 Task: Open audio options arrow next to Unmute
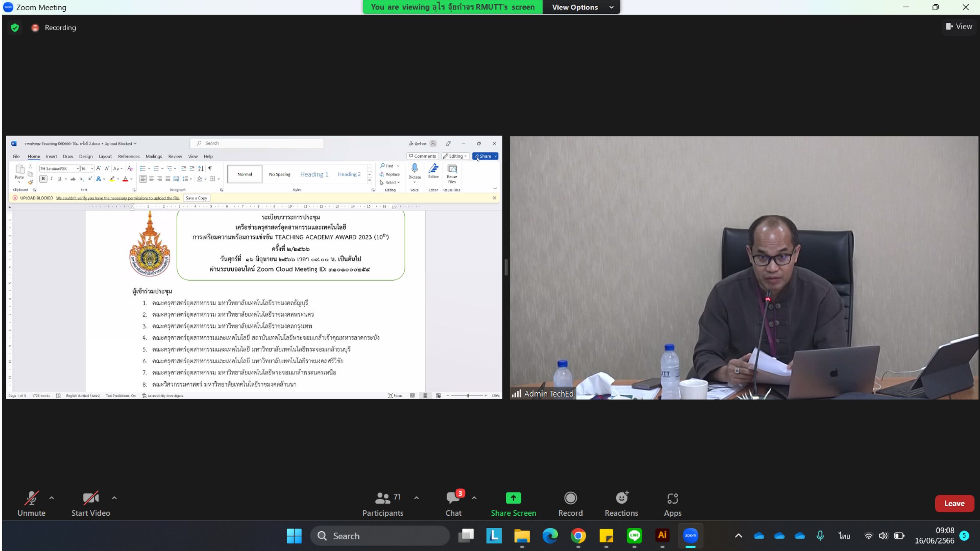pos(51,498)
